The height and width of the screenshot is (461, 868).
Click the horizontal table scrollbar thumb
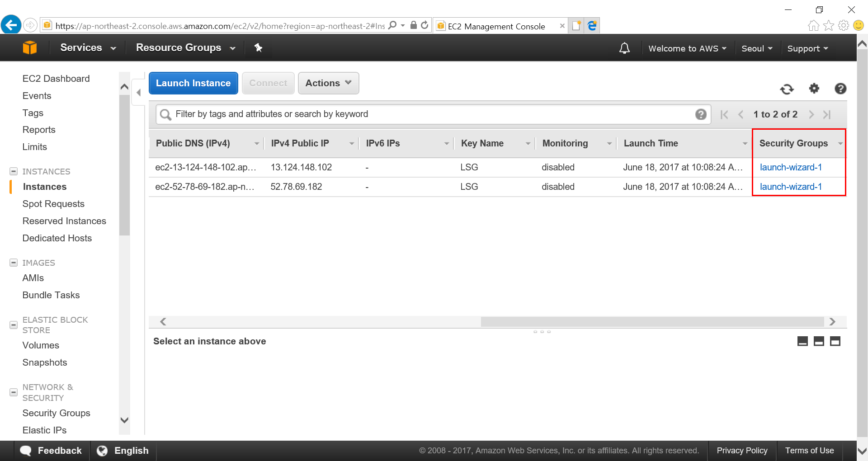[652, 321]
